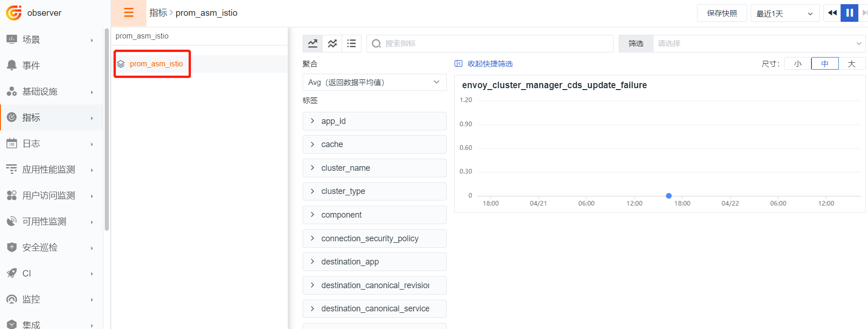Click the 保存快照 button

point(722,13)
